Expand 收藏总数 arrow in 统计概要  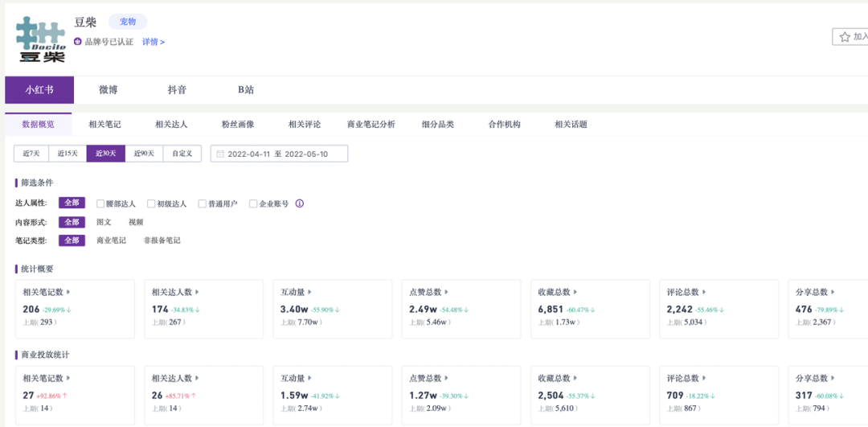(575, 292)
